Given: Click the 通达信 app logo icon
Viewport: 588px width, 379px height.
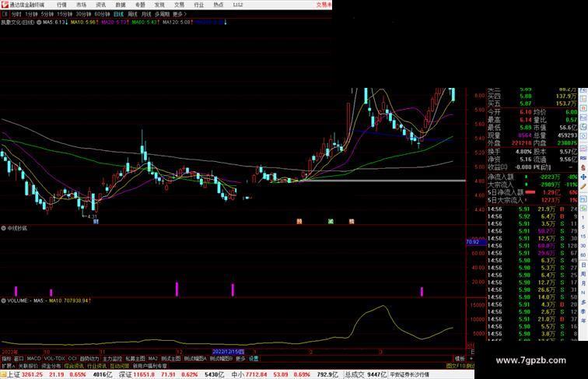Looking at the screenshot, I should (5, 5).
